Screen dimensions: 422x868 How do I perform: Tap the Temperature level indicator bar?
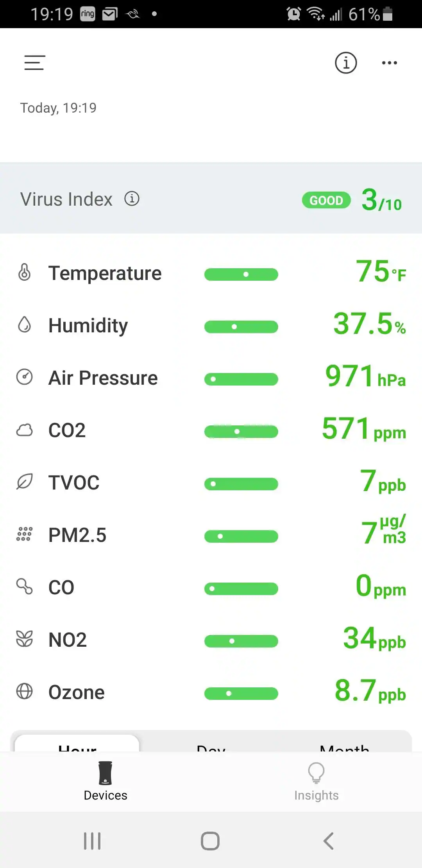pos(241,274)
